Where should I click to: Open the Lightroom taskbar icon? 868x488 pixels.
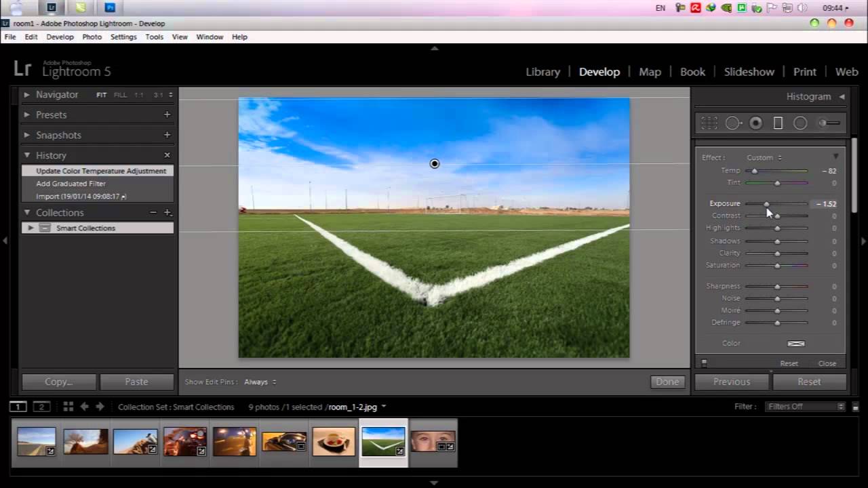tap(51, 8)
